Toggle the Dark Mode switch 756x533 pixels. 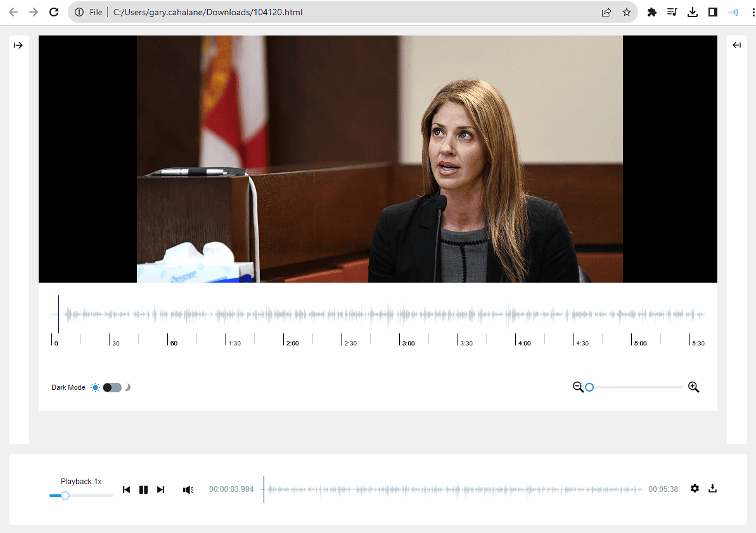(x=112, y=387)
